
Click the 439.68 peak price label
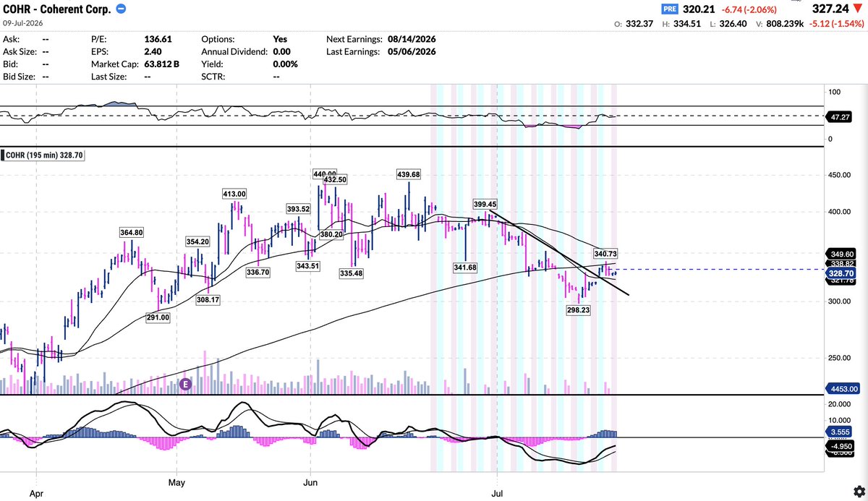click(x=409, y=174)
